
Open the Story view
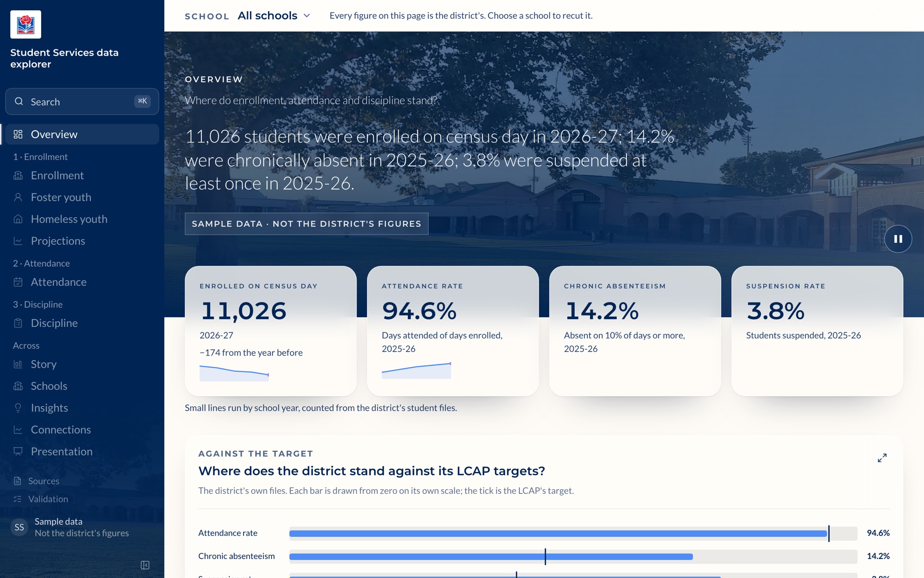point(82,364)
